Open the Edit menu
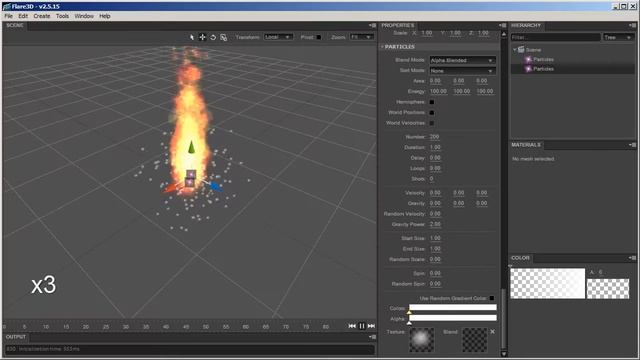This screenshot has height=360, width=640. [23, 16]
